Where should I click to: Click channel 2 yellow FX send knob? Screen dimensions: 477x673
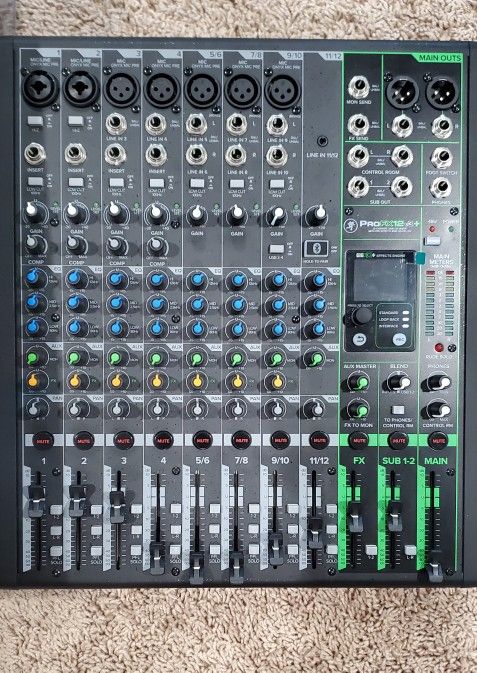coord(76,380)
